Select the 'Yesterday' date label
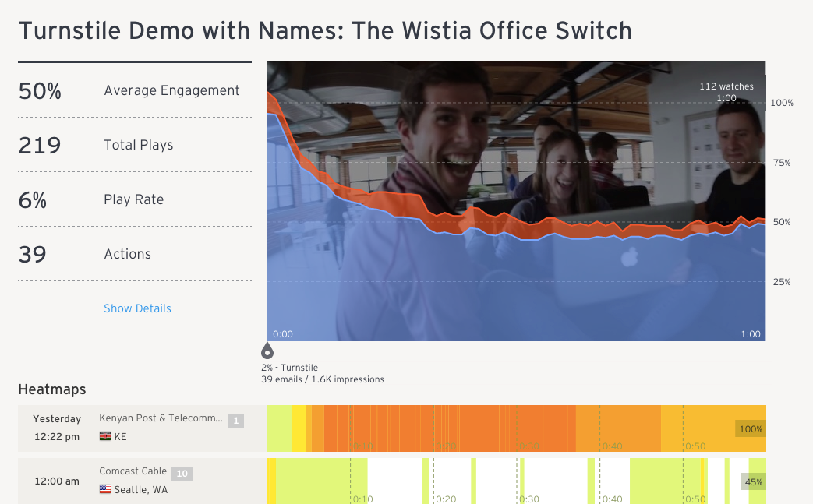 [x=57, y=418]
